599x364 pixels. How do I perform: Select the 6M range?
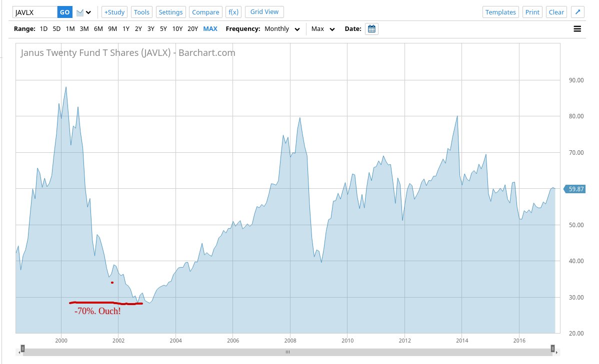[x=98, y=28]
